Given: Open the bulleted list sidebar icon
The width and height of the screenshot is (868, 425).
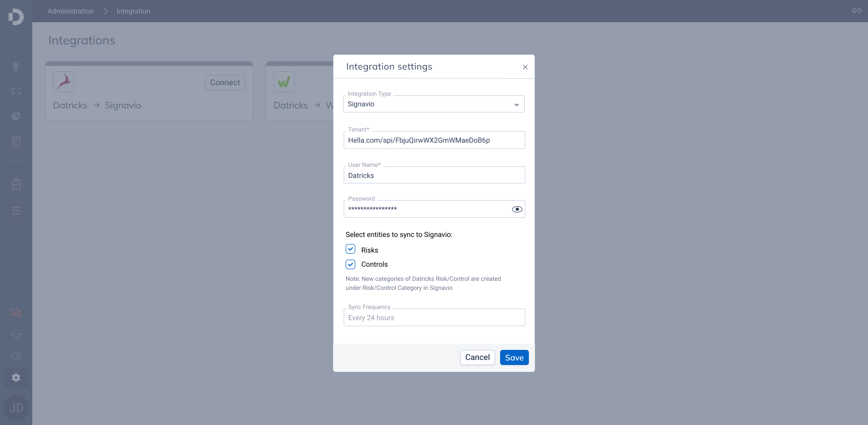Looking at the screenshot, I should (x=16, y=211).
